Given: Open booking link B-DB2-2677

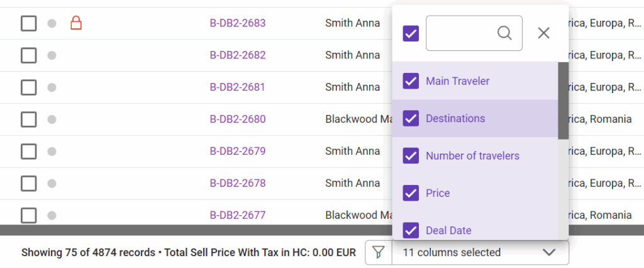Looking at the screenshot, I should pos(238,215).
